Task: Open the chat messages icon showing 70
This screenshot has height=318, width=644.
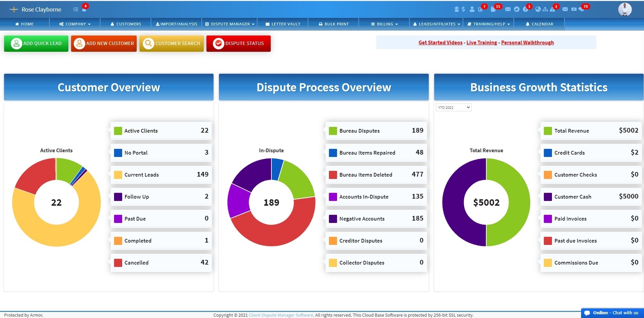Action: point(581,10)
